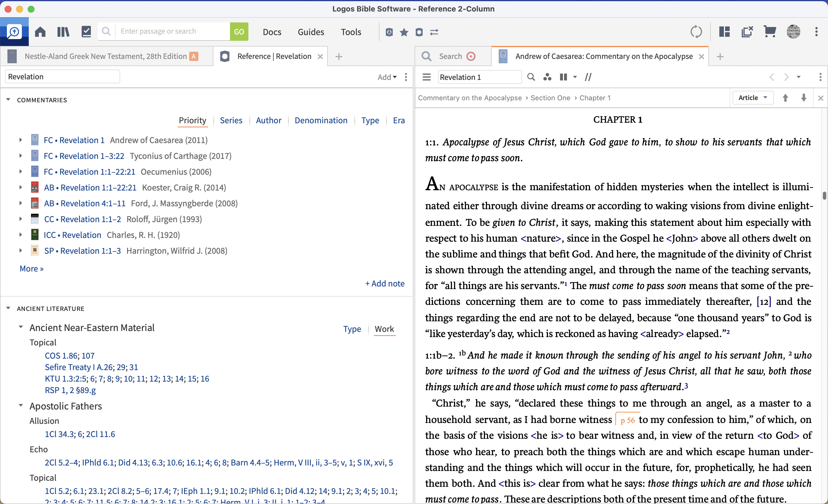Screen dimensions: 828x504
Task: Click the sync refresh icon
Action: [696, 32]
